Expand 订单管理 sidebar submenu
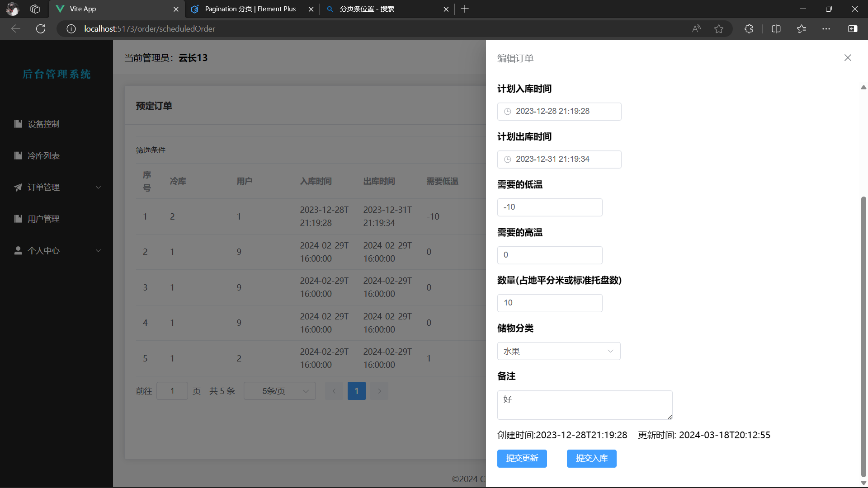868x488 pixels. (57, 187)
